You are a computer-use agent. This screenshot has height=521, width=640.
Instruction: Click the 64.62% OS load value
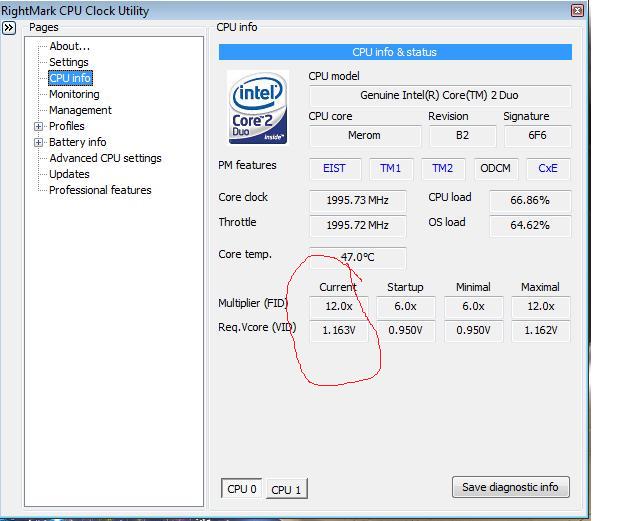[x=530, y=225]
